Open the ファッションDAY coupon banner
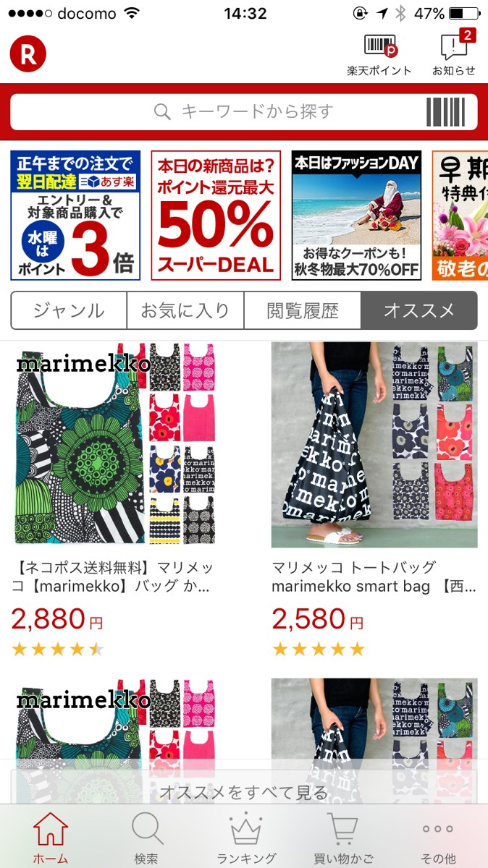Screen dimensions: 488x868 [356, 215]
